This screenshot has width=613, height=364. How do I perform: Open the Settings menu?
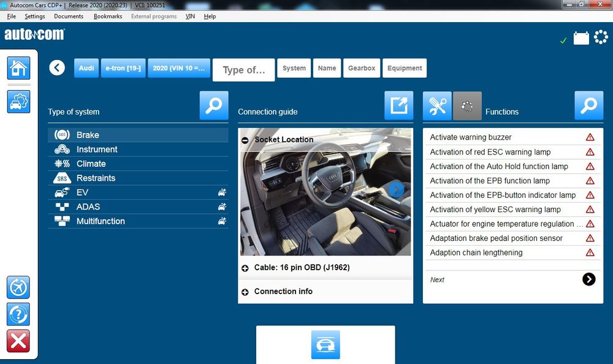point(35,17)
